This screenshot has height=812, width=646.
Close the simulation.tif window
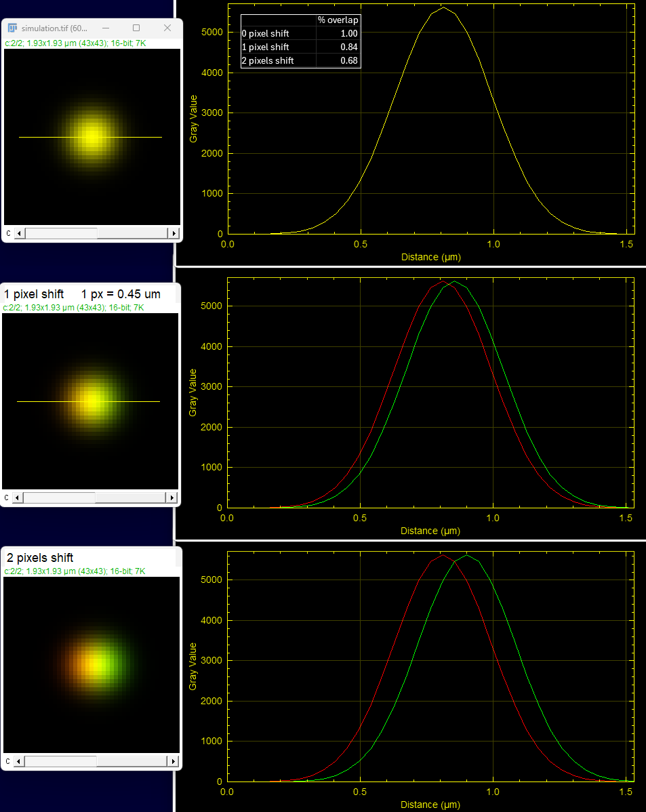[167, 28]
